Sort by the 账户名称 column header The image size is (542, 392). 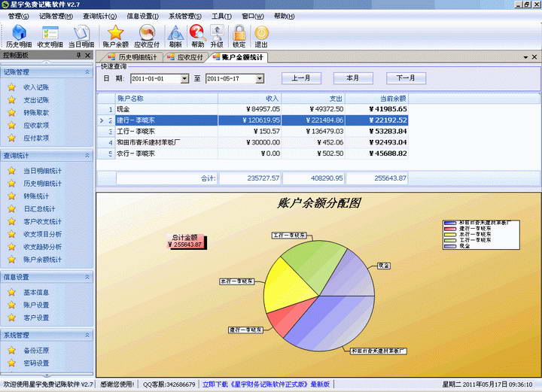166,99
